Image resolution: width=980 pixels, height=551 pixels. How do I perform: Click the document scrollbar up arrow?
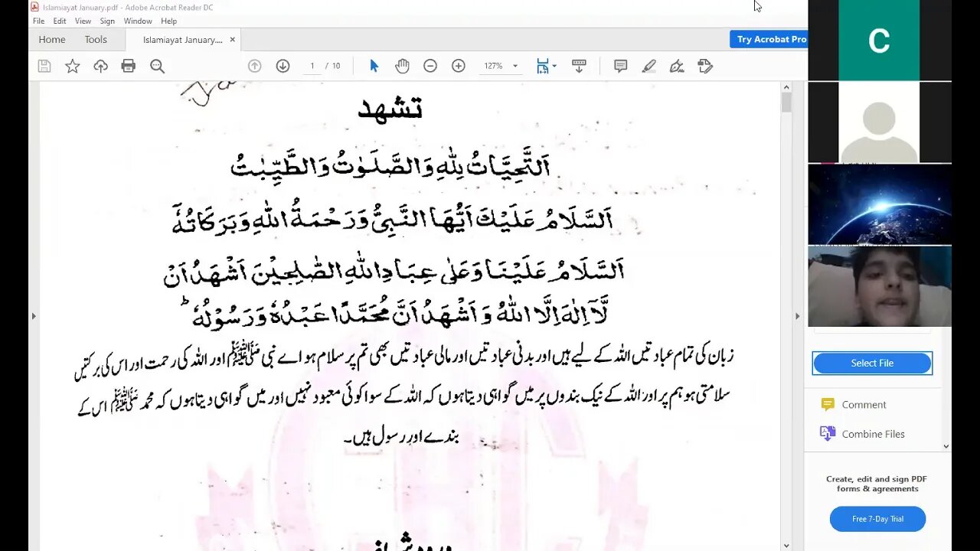click(x=786, y=86)
